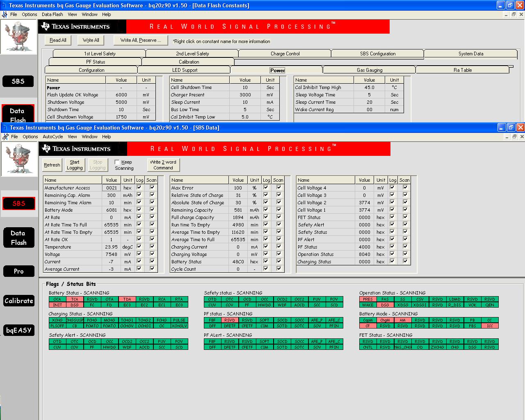Switch to System Data tab
The height and width of the screenshot is (420, 525).
coord(471,54)
